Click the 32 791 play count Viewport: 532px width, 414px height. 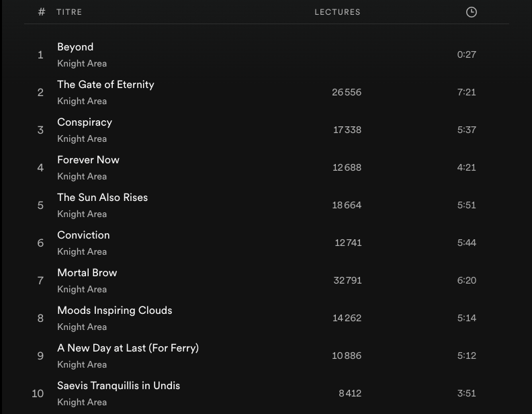(x=347, y=280)
